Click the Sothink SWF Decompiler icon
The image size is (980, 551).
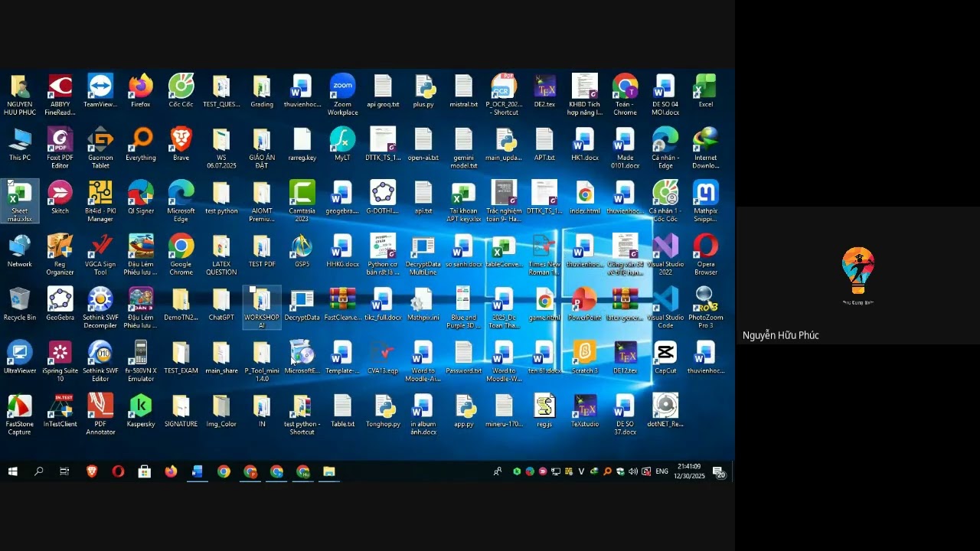[x=100, y=308]
